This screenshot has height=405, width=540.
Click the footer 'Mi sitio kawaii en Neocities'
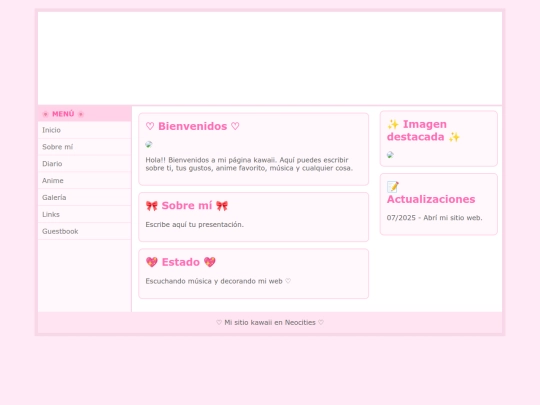[270, 323]
